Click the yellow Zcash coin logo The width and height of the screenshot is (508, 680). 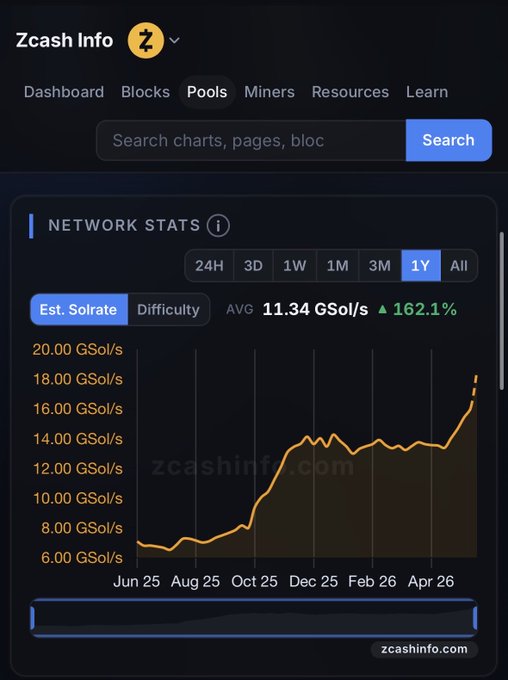pos(146,41)
